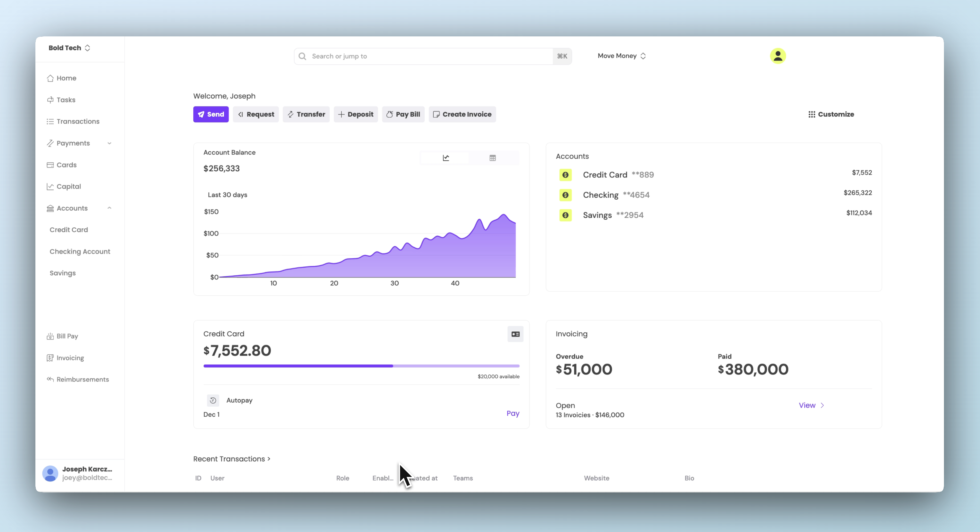This screenshot has width=980, height=532.
Task: Click the Bio column header
Action: tap(689, 478)
